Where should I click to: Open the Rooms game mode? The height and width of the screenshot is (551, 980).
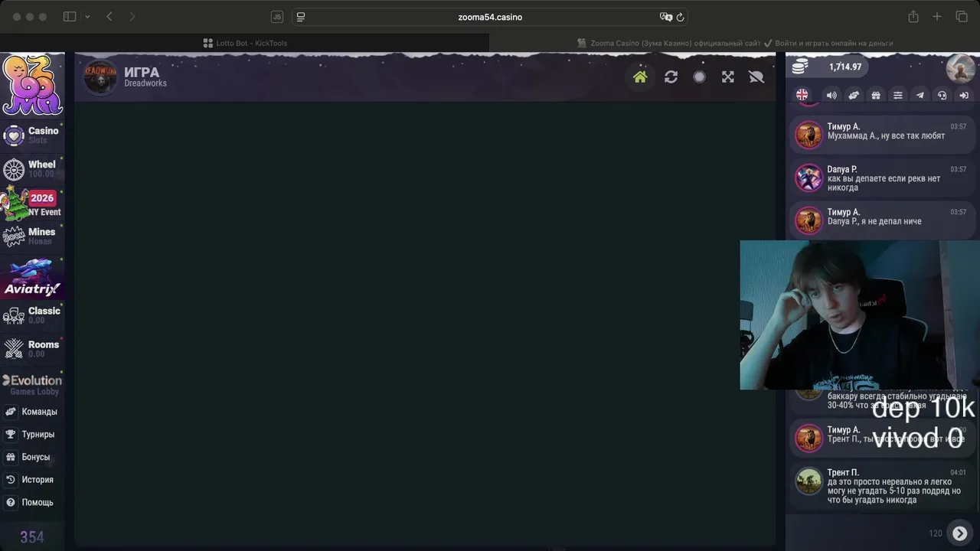[x=31, y=348]
